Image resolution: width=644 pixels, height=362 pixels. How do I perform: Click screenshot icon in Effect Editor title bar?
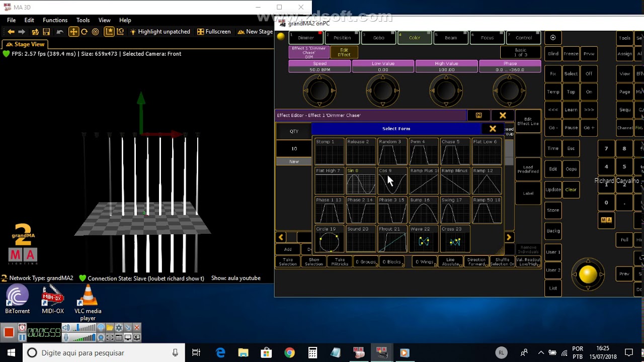(478, 116)
